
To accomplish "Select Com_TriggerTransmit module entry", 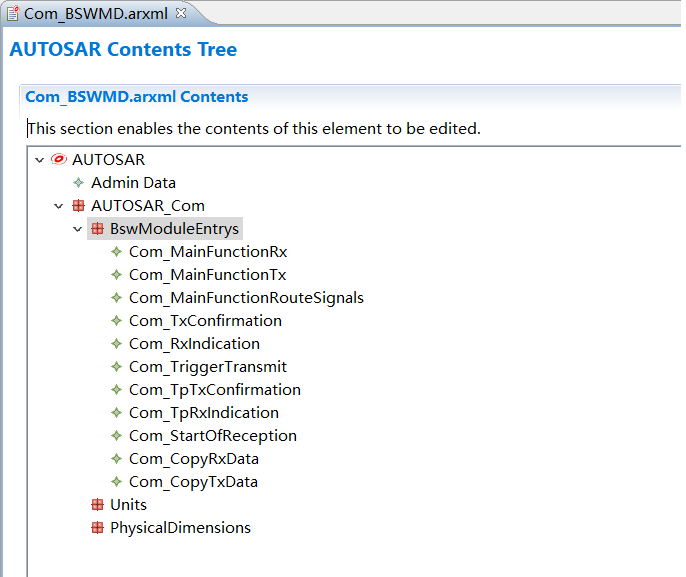I will (x=207, y=367).
